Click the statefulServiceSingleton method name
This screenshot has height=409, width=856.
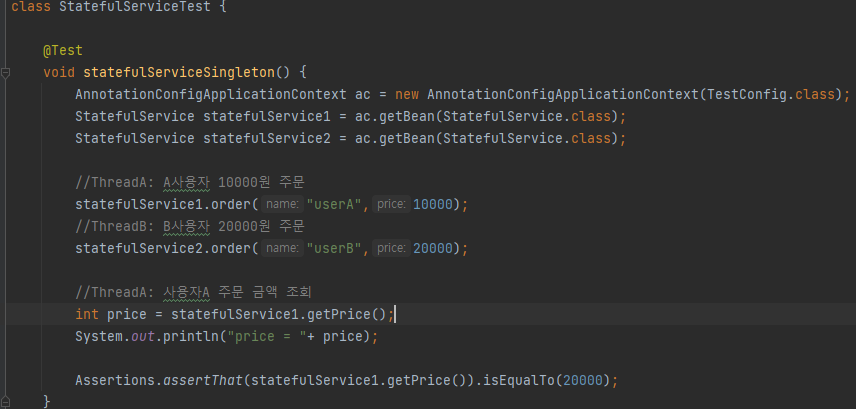click(x=180, y=73)
